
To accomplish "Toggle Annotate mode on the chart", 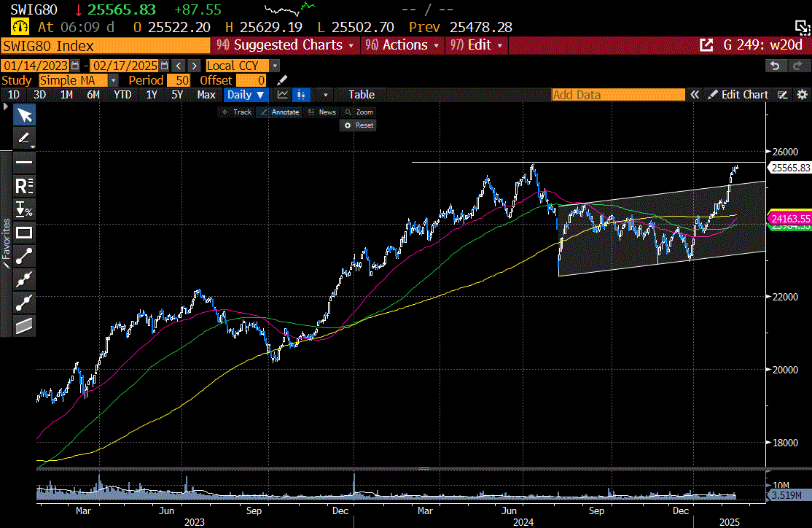I will pyautogui.click(x=280, y=112).
